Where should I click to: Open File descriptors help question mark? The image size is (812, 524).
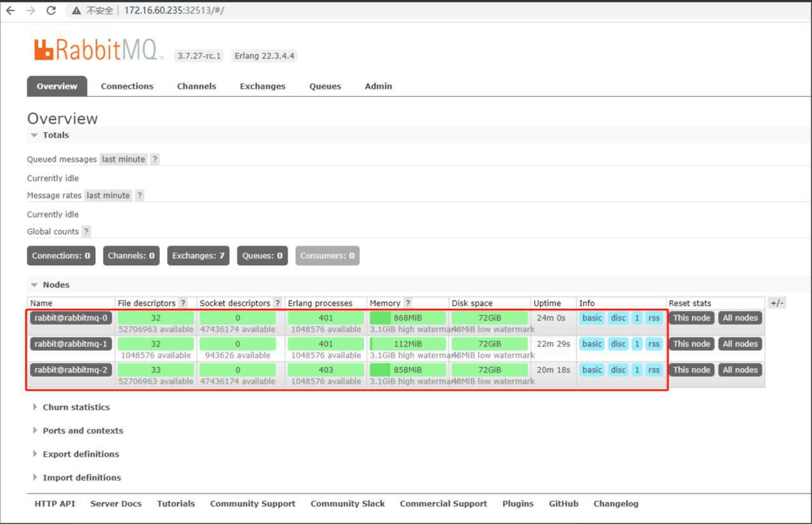183,303
